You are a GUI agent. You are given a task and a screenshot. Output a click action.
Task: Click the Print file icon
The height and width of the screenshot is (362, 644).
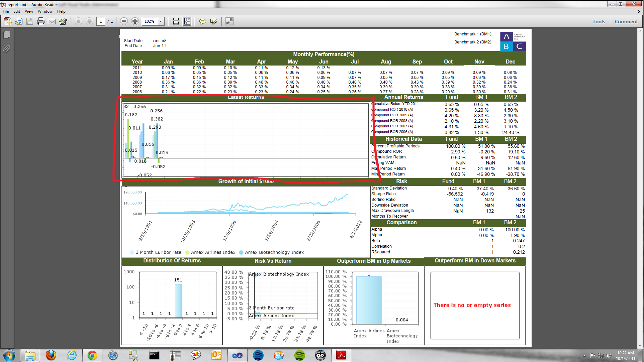(x=41, y=22)
